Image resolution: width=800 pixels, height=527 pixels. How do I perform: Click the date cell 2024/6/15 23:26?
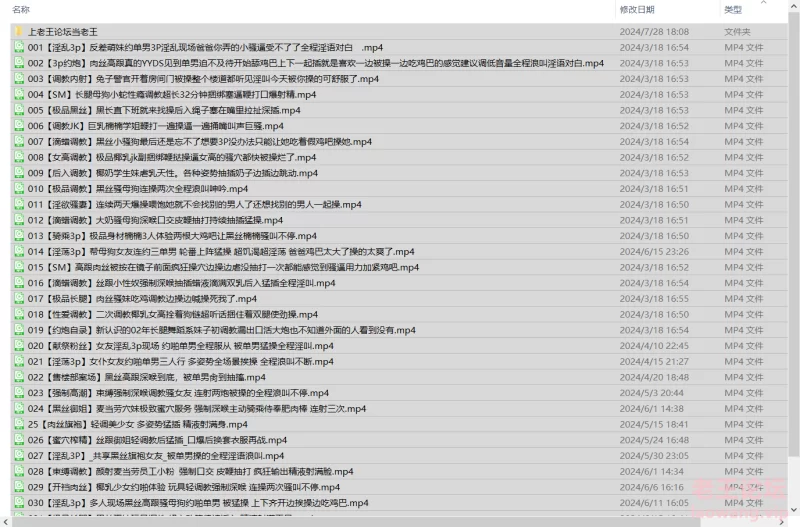pyautogui.click(x=654, y=252)
